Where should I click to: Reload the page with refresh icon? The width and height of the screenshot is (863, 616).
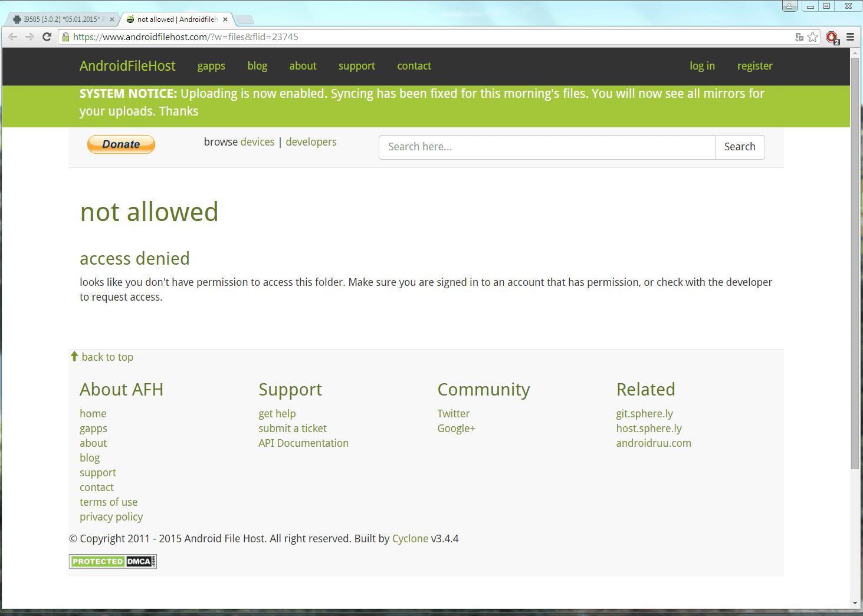(x=47, y=37)
